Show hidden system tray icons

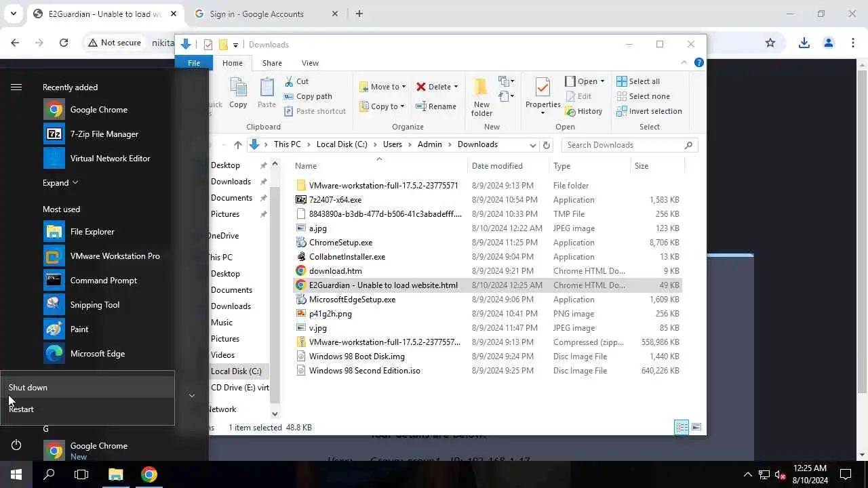click(748, 474)
